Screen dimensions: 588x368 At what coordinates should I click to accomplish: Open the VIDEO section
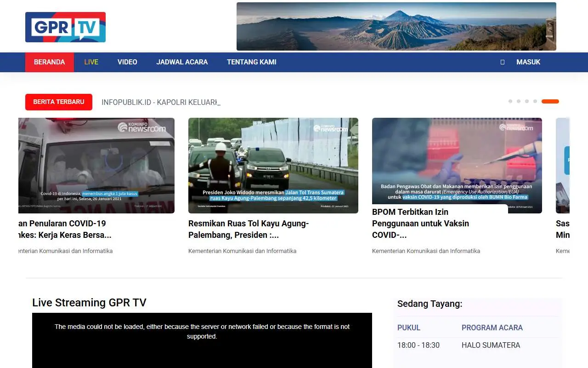(127, 62)
